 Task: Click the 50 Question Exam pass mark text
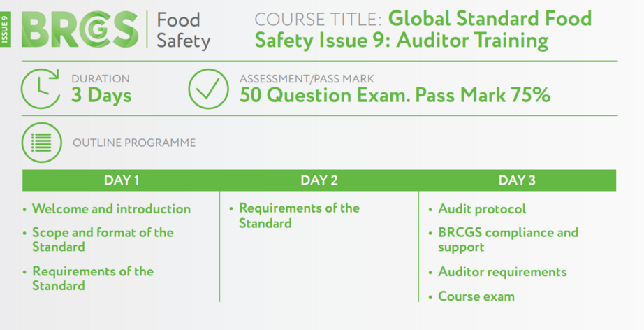point(395,95)
